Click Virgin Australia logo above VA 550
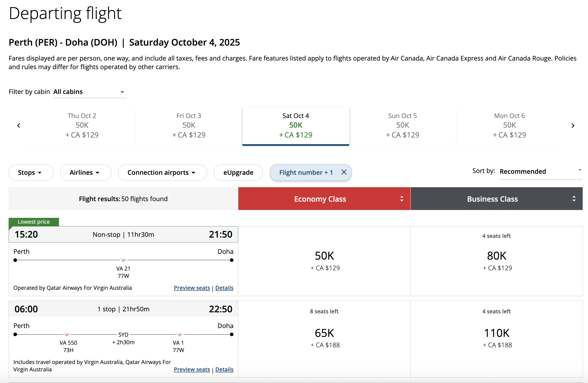 click(67, 334)
